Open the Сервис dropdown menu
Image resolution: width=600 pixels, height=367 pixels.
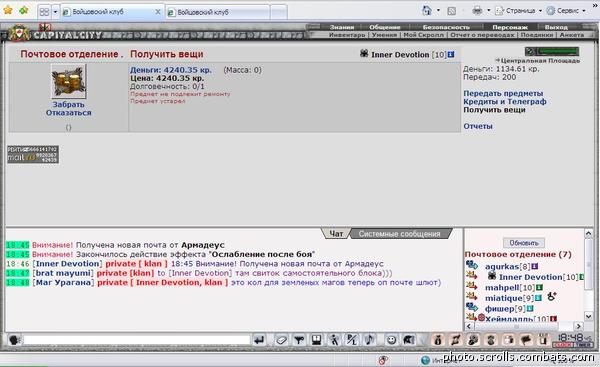(567, 11)
